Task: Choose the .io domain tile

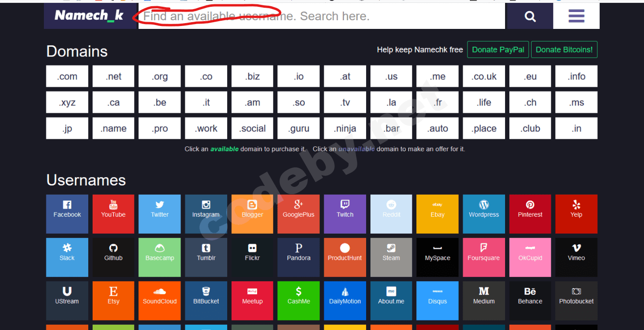Action: point(299,76)
